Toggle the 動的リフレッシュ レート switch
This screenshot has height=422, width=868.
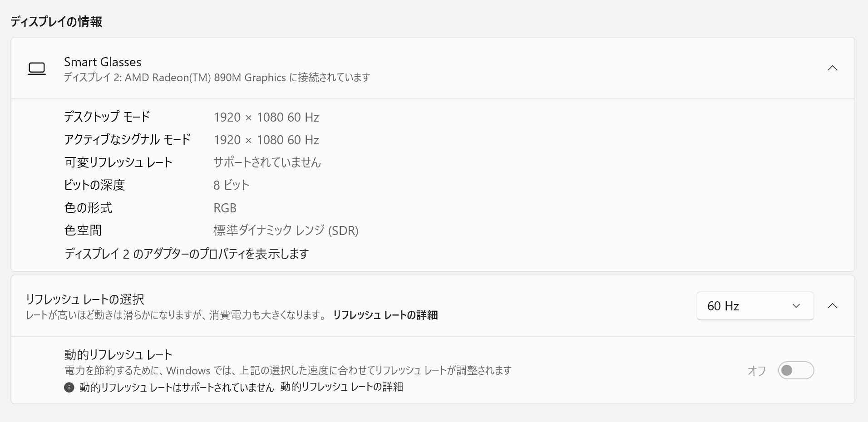pyautogui.click(x=795, y=370)
